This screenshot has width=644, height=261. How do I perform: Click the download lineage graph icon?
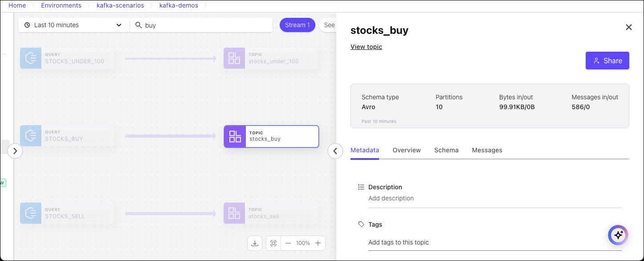click(x=255, y=243)
